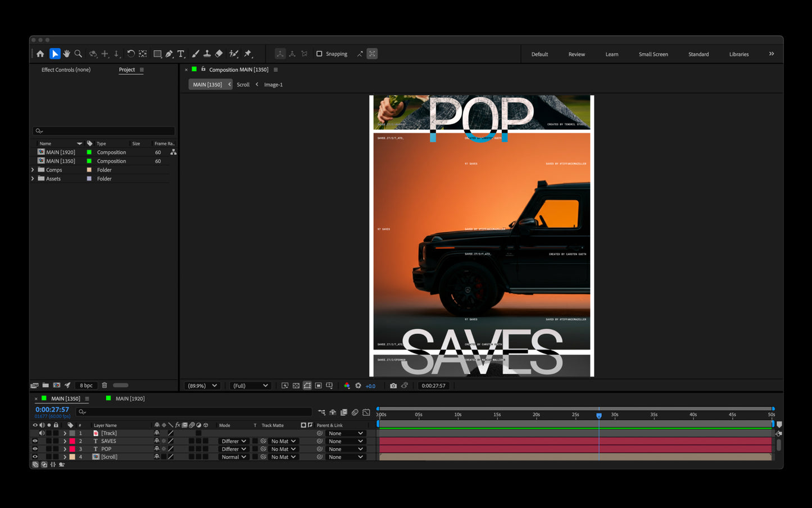Select the Pen tool
This screenshot has width=812, height=508.
(x=169, y=54)
